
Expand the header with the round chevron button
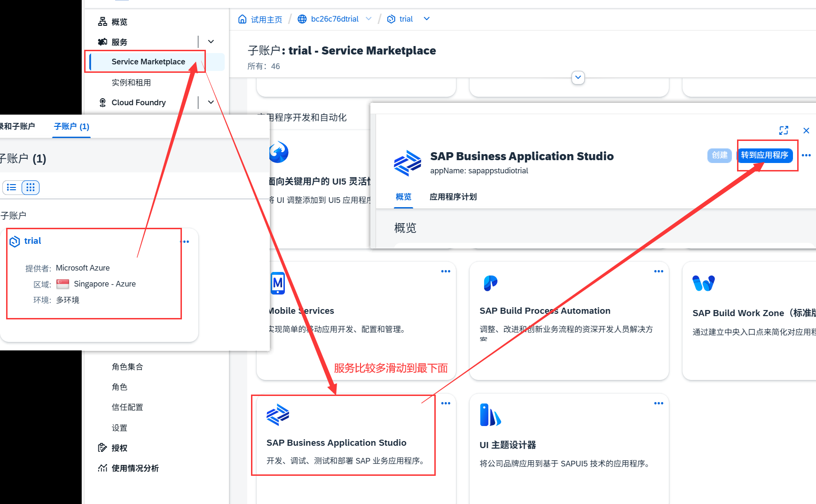[578, 78]
